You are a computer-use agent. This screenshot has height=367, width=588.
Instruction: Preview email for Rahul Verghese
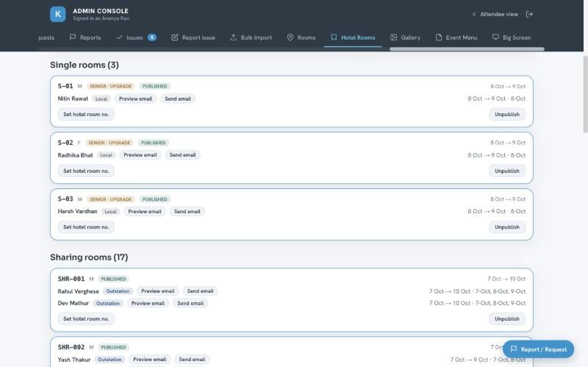click(157, 291)
